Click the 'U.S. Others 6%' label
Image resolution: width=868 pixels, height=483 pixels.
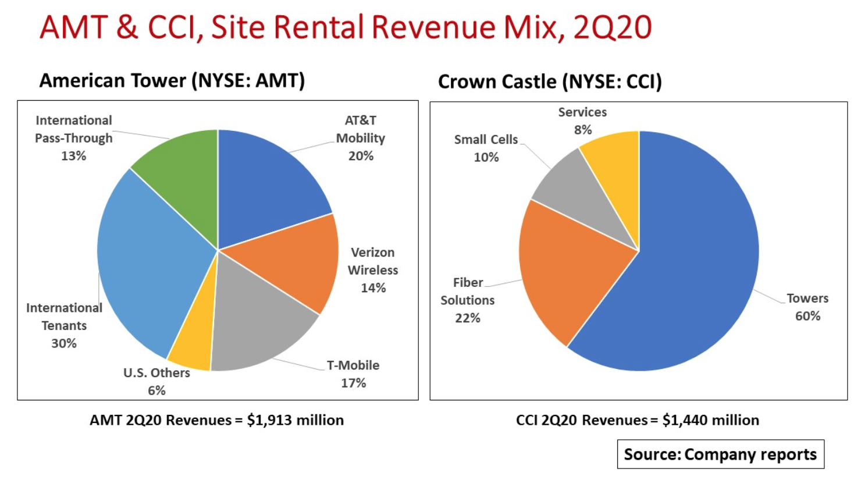pyautogui.click(x=156, y=381)
